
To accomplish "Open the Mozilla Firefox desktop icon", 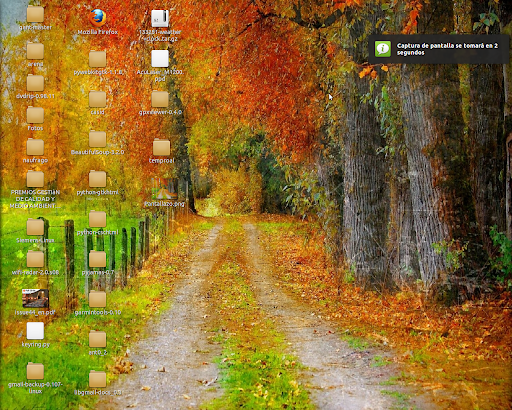I will (98, 18).
